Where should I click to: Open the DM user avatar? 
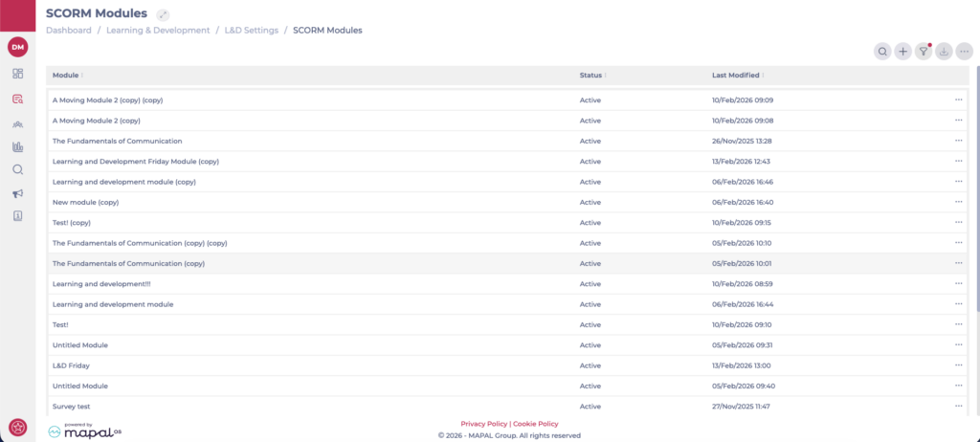click(17, 46)
